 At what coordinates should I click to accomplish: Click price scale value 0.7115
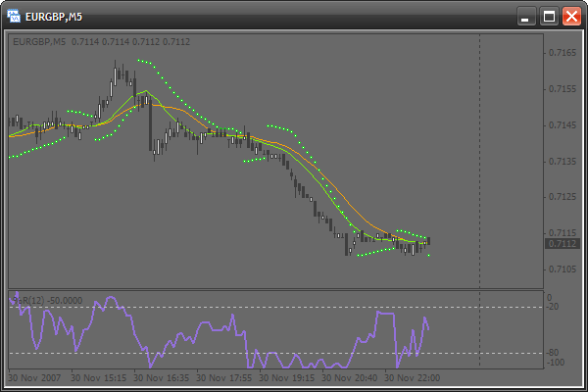[x=563, y=233]
